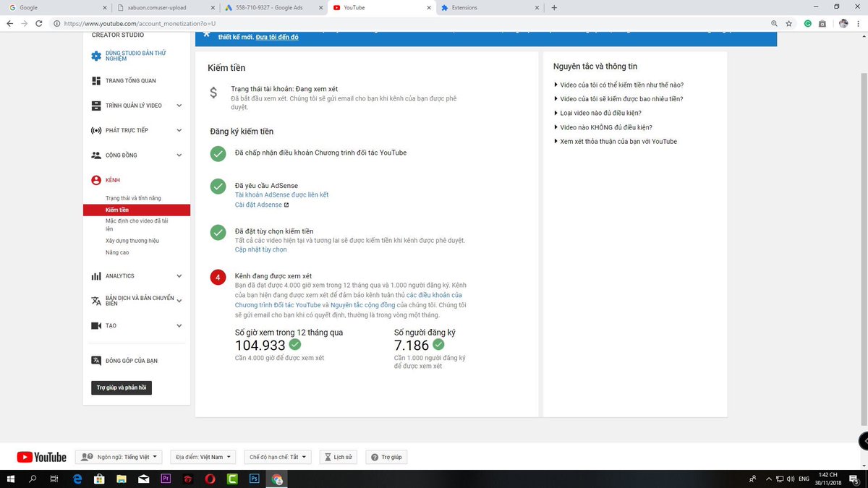Click the ENG language indicator

tap(804, 479)
